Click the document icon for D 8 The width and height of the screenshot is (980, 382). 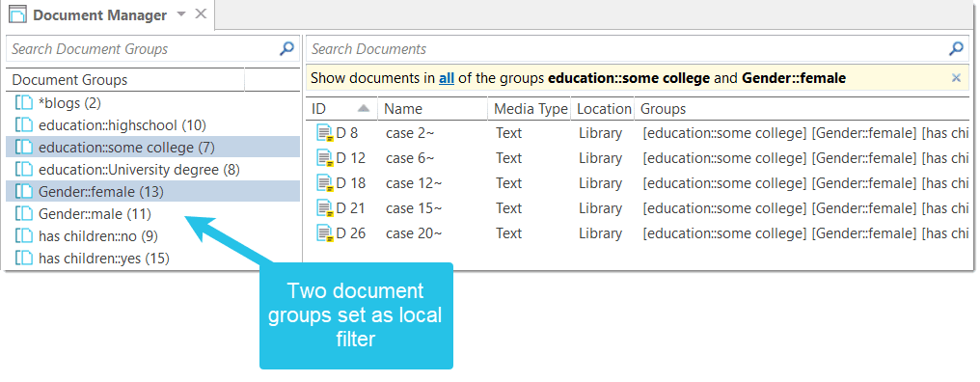click(325, 133)
